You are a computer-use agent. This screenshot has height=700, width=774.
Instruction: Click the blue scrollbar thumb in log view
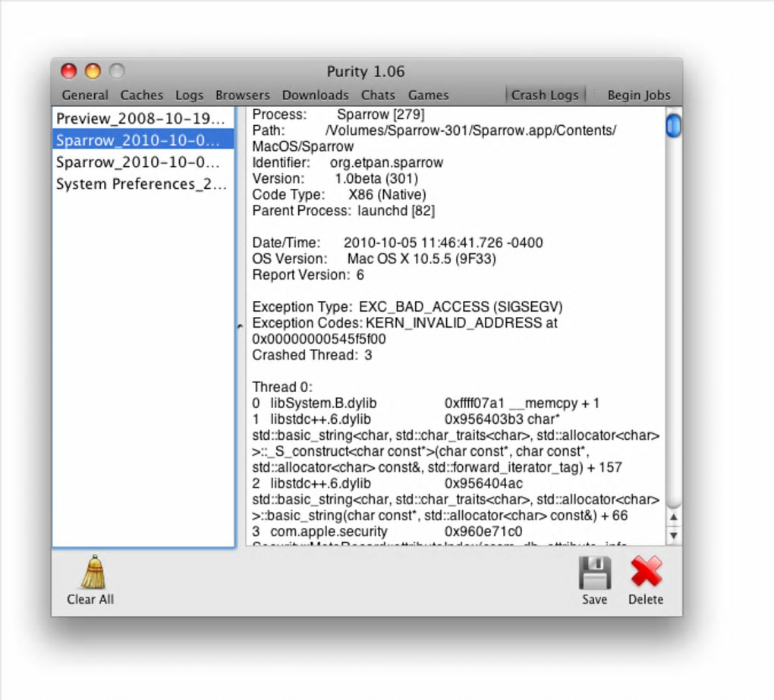tap(673, 126)
